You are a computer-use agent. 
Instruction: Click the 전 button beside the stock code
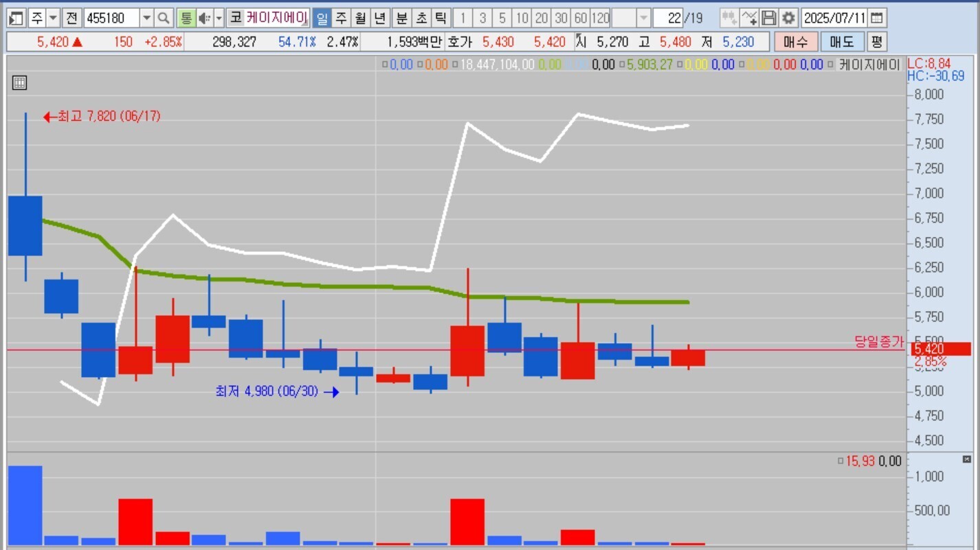[x=71, y=18]
